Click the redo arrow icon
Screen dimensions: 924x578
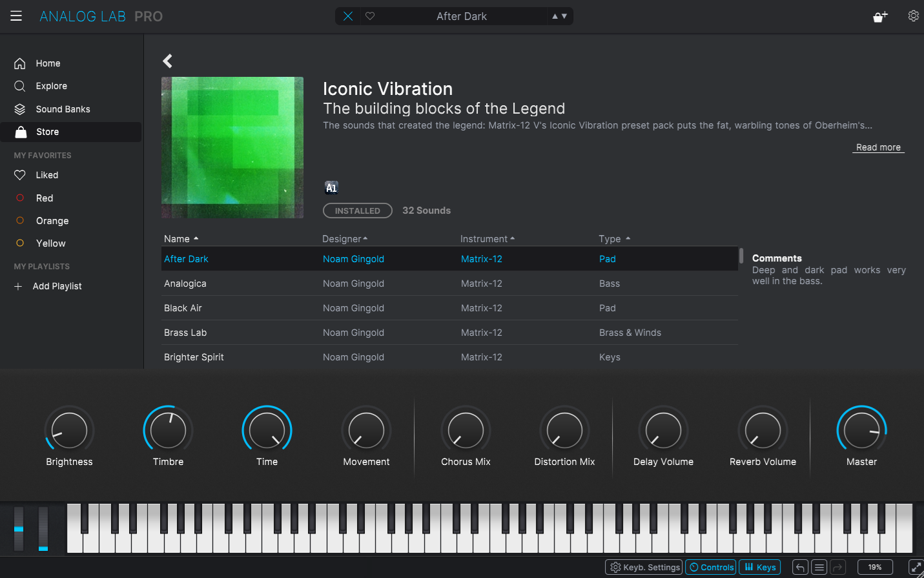pyautogui.click(x=837, y=567)
